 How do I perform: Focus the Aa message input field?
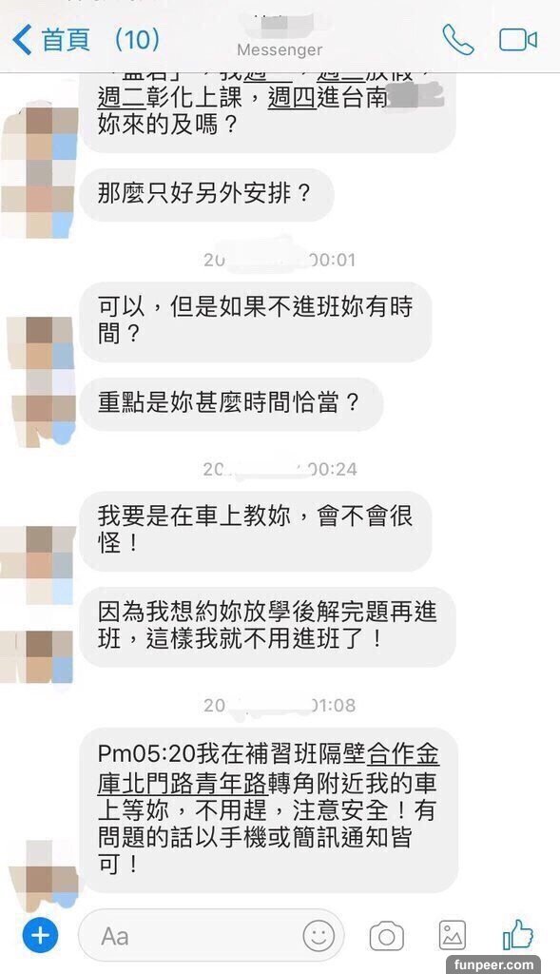211,936
